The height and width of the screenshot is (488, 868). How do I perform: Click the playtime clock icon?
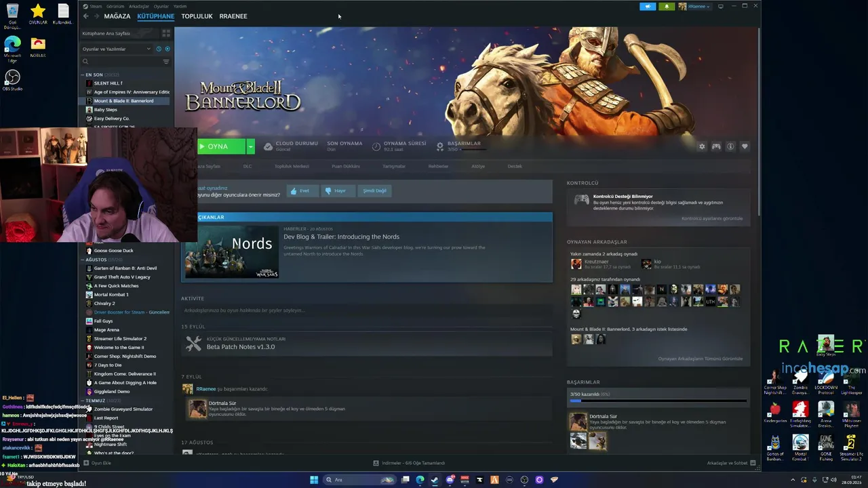coord(376,146)
